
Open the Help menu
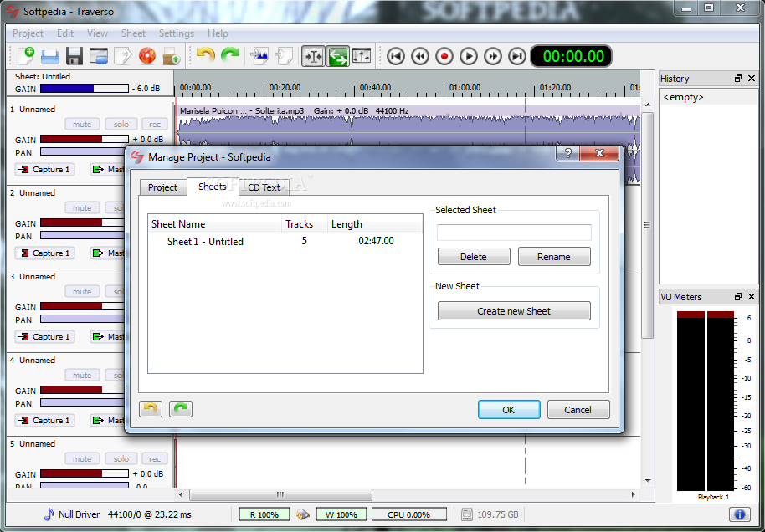[218, 33]
